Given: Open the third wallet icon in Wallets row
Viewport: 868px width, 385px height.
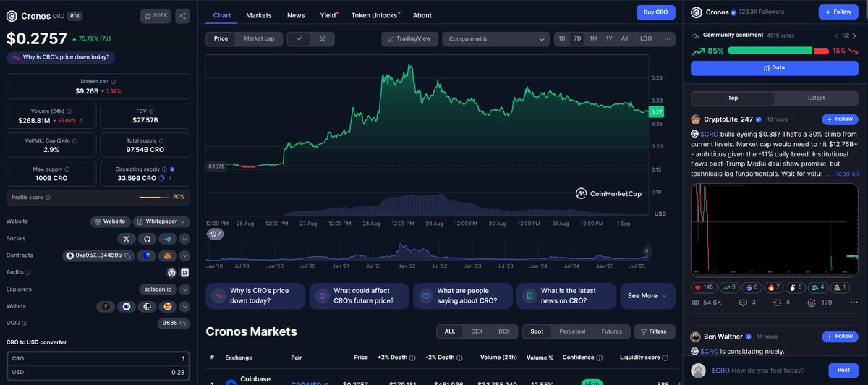Looking at the screenshot, I should 147,306.
